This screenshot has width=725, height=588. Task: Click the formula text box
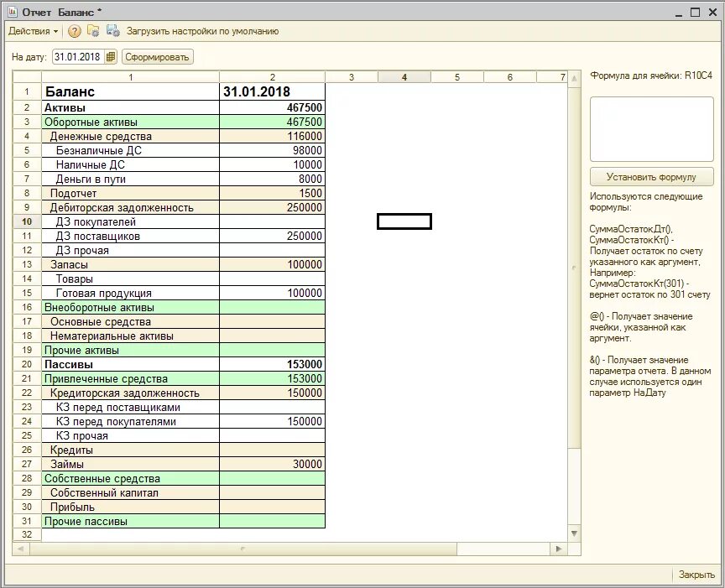pyautogui.click(x=651, y=129)
